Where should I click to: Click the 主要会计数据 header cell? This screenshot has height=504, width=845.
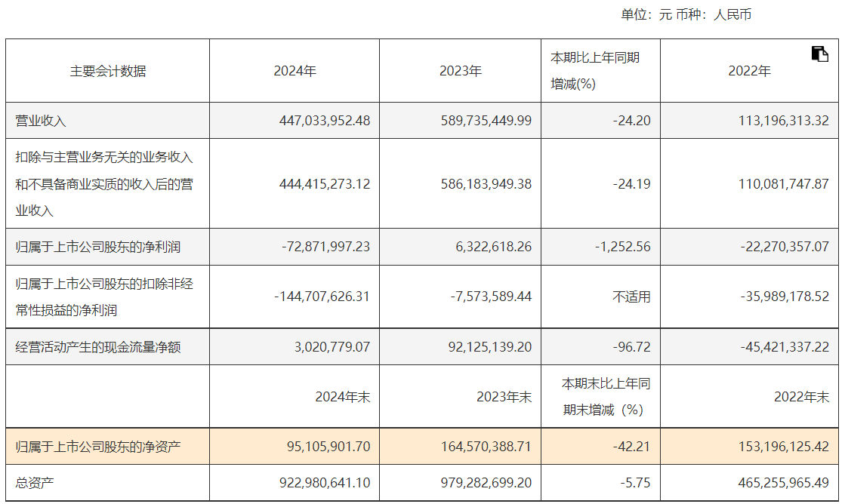108,72
